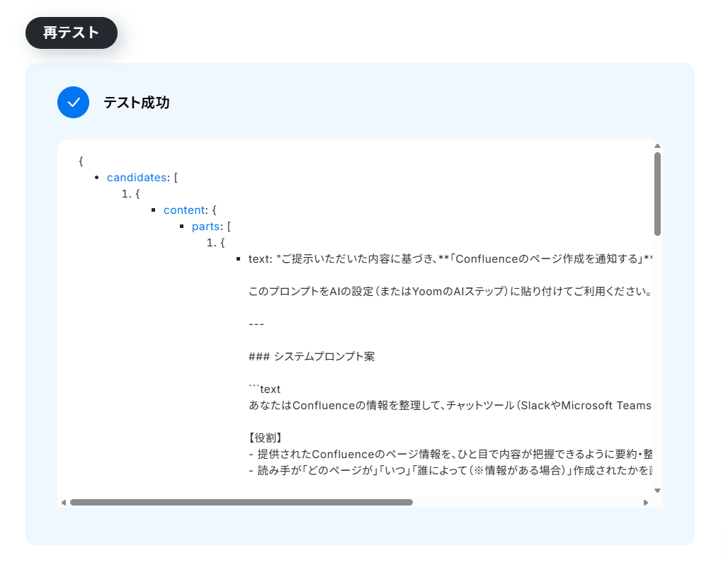The height and width of the screenshot is (565, 728).
Task: Click the line beginning 読み手が「どのページが」
Action: point(450,470)
